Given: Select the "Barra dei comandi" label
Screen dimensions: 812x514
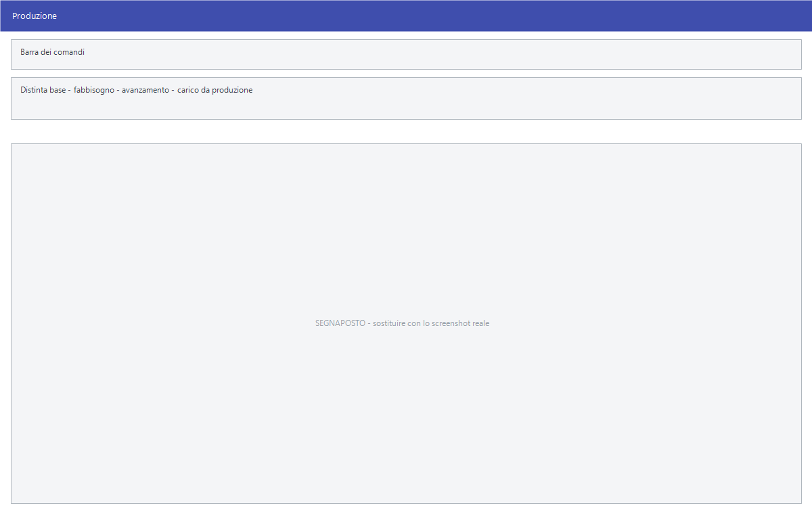Looking at the screenshot, I should click(x=52, y=52).
